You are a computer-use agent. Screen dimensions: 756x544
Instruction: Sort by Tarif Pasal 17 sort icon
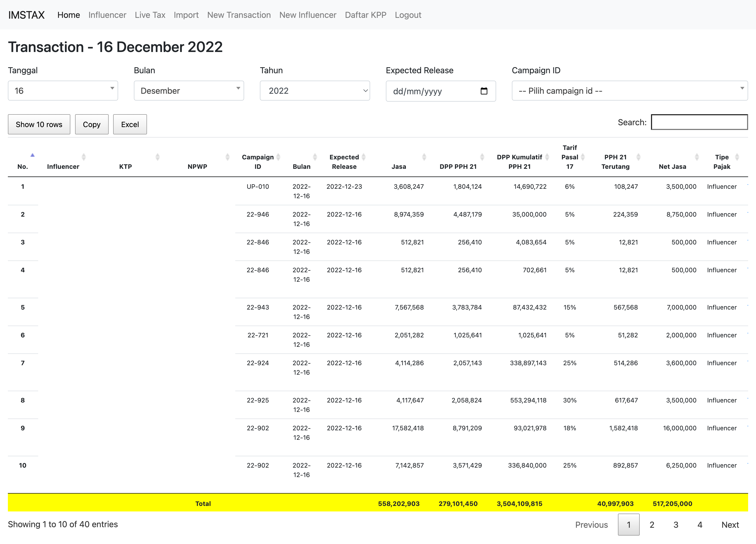[x=583, y=157]
